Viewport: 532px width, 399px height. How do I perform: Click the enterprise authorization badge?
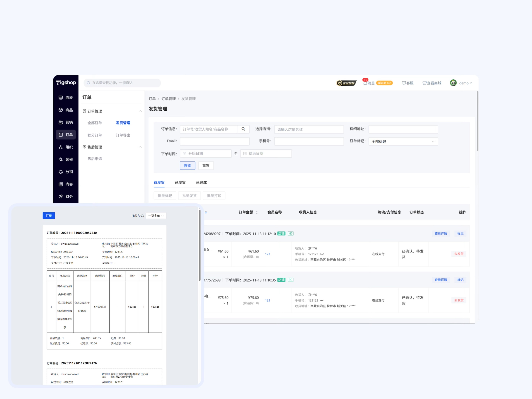[x=346, y=83]
